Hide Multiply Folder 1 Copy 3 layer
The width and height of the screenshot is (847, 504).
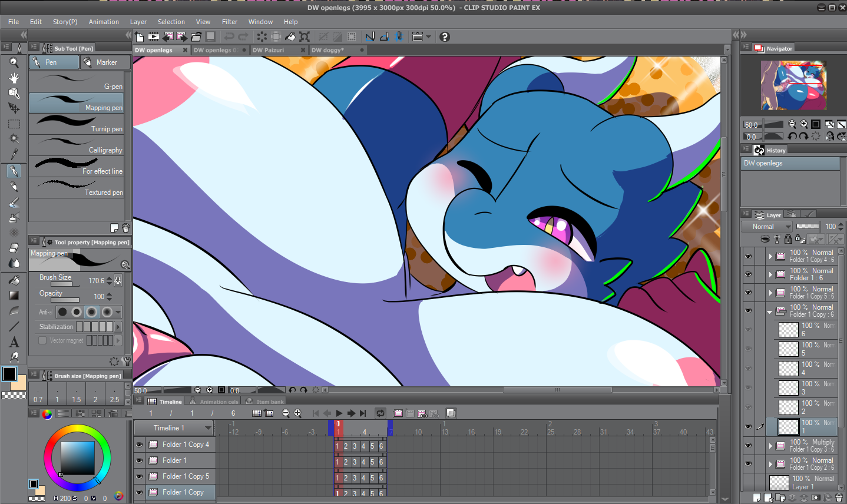748,446
